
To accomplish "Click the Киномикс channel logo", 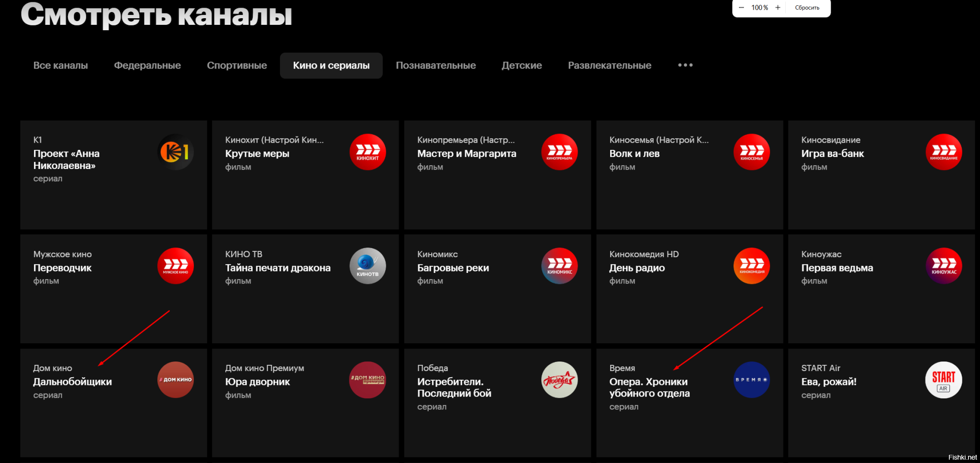I will 559,266.
